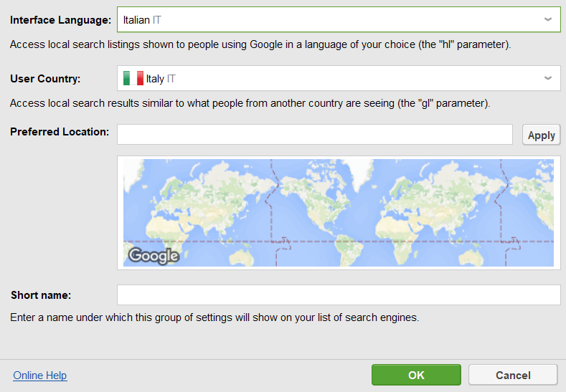
Task: Focus the Short name text field
Action: (x=339, y=295)
